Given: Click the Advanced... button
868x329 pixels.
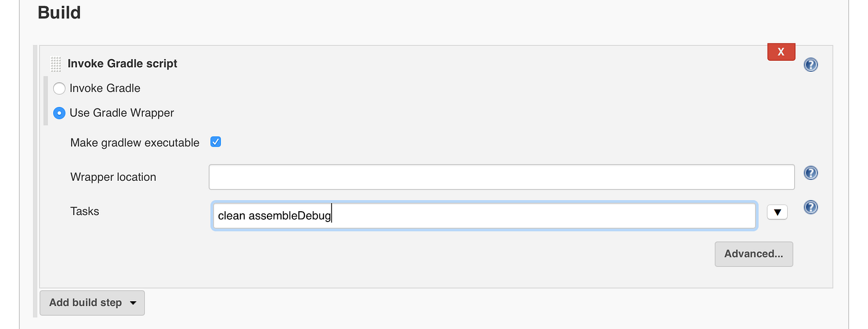Looking at the screenshot, I should (754, 254).
